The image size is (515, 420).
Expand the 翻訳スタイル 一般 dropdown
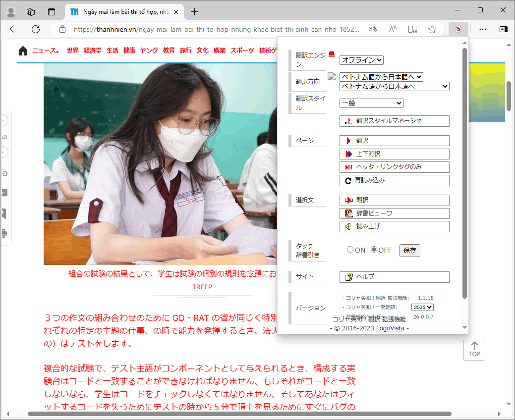click(371, 103)
